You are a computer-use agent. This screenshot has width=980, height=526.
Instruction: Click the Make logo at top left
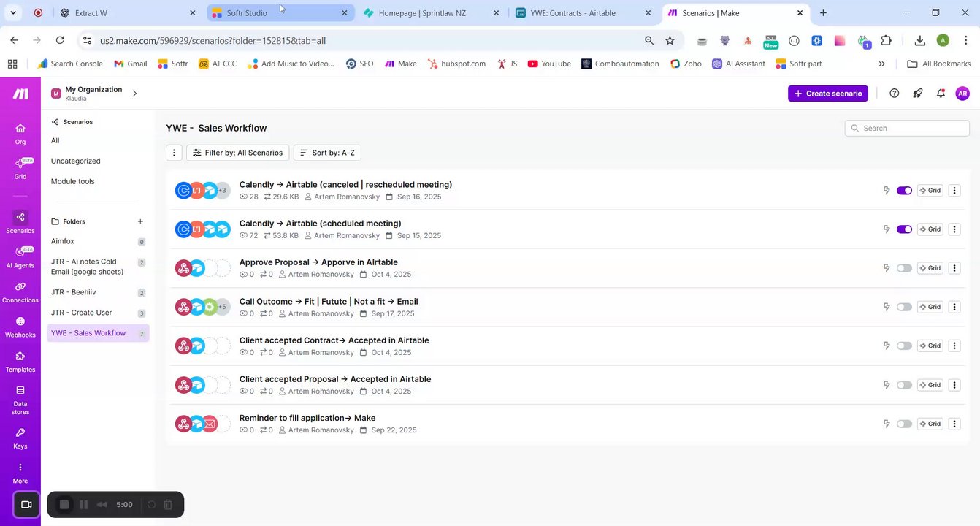point(20,94)
